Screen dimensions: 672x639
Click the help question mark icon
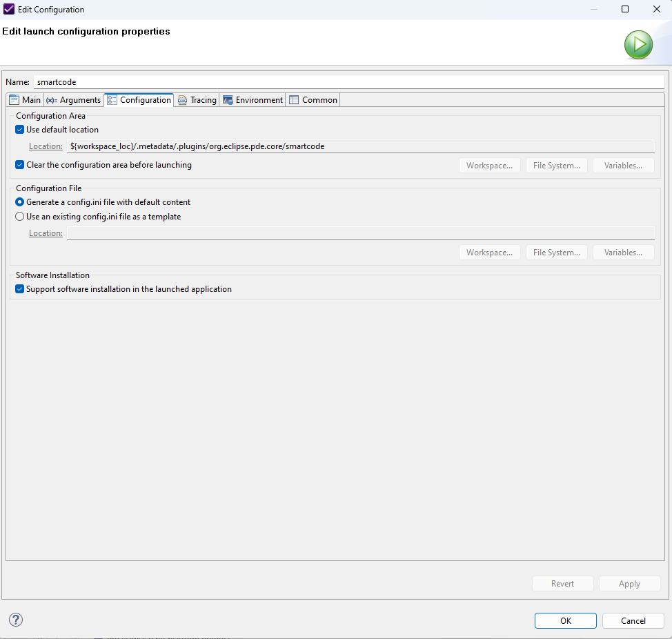[16, 620]
